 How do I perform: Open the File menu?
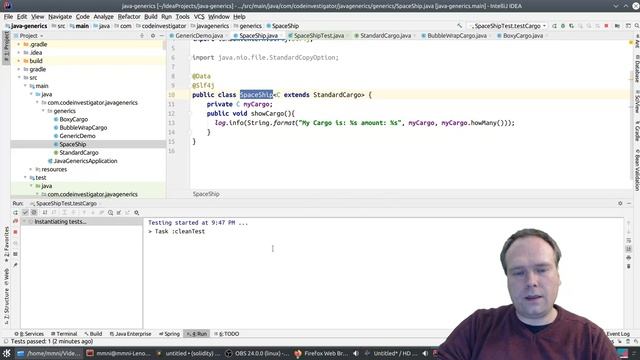point(9,17)
